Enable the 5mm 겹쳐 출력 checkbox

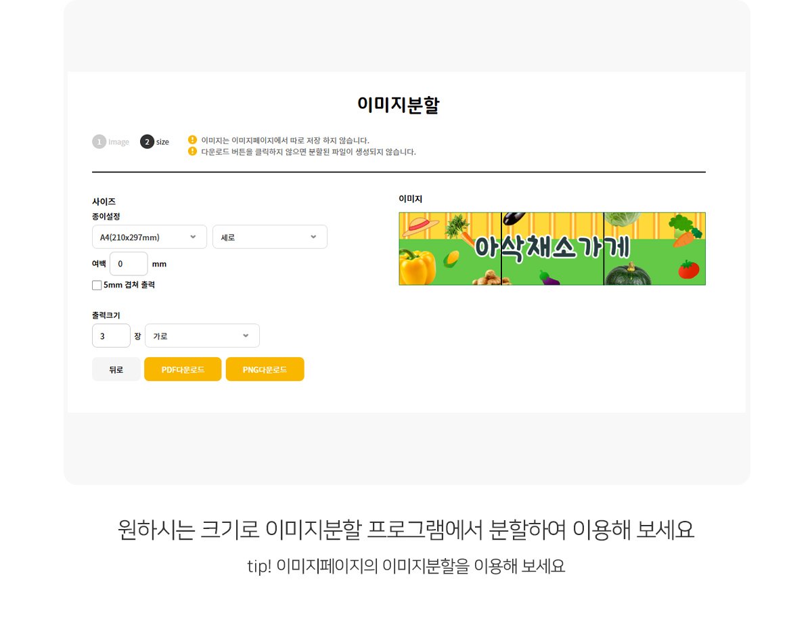(97, 285)
